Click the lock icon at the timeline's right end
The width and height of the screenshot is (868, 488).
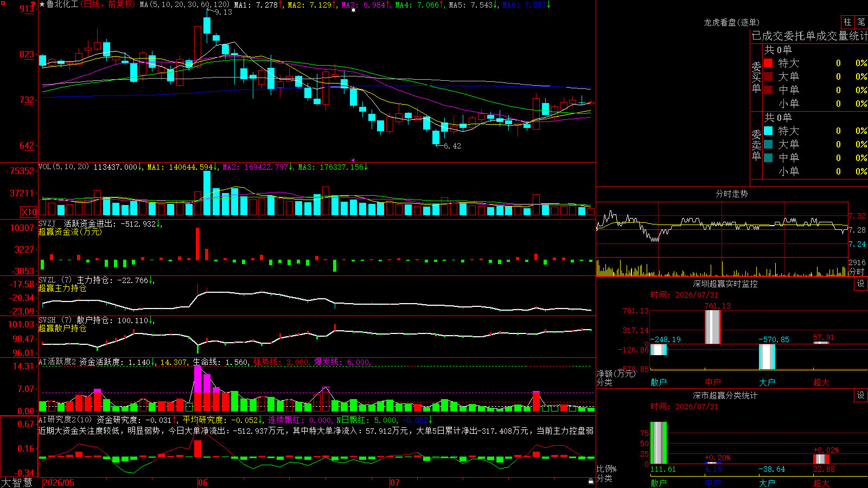pyautogui.click(x=591, y=481)
